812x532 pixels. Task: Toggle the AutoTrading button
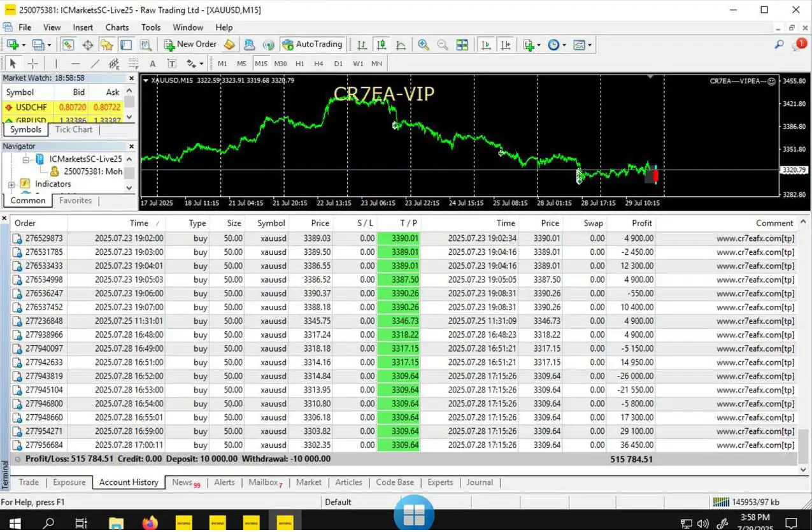313,45
